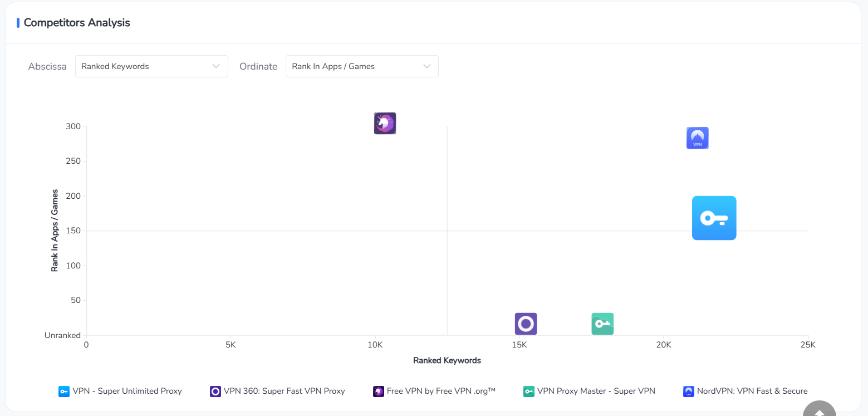This screenshot has height=416, width=868.
Task: Toggle the VPN Proxy Master - Super VPN legend label
Action: click(x=596, y=391)
